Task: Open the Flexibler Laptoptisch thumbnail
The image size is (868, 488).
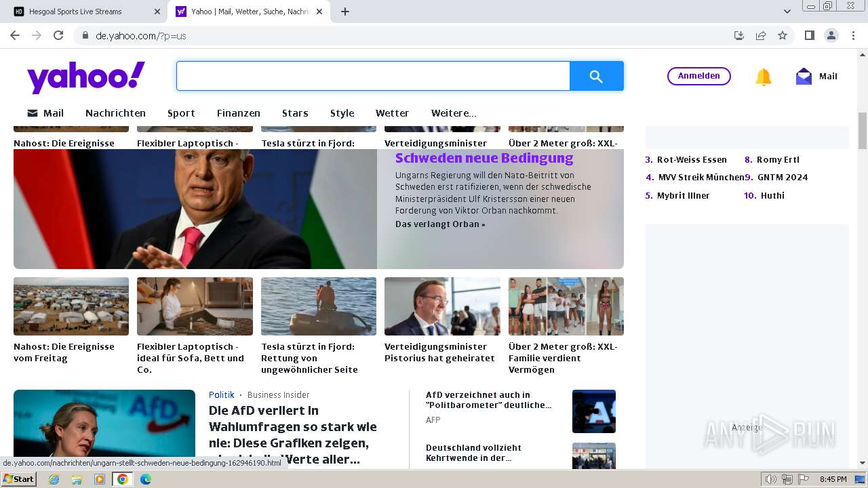Action: click(195, 306)
